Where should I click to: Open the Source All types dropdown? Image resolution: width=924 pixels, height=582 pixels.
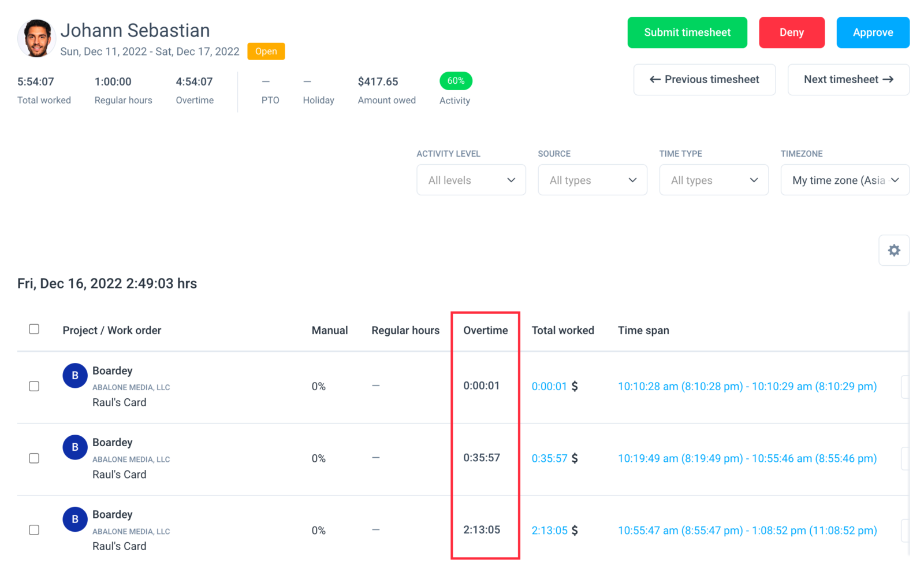[x=593, y=180]
